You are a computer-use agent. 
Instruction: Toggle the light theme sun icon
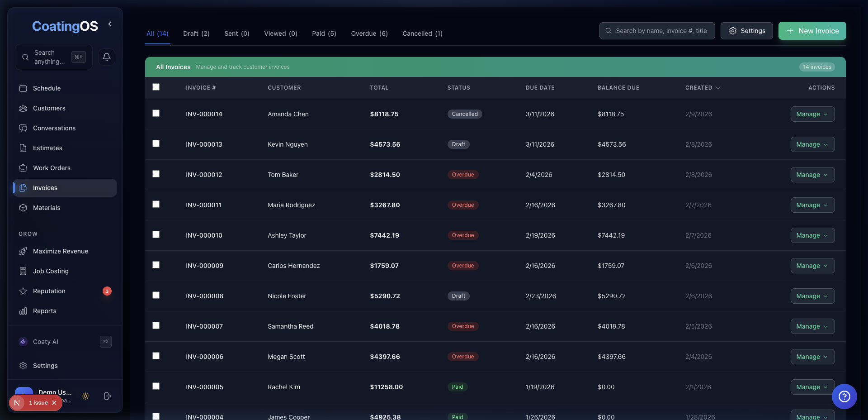[85, 396]
